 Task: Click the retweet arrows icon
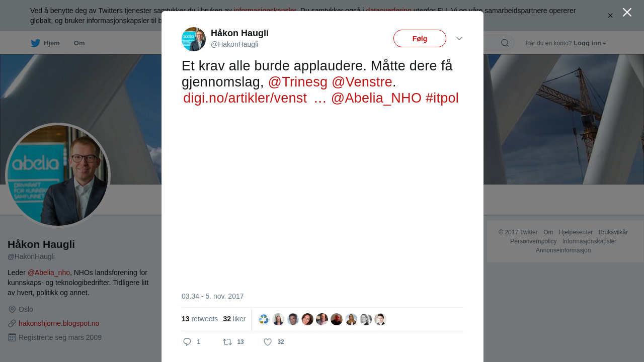(x=227, y=342)
